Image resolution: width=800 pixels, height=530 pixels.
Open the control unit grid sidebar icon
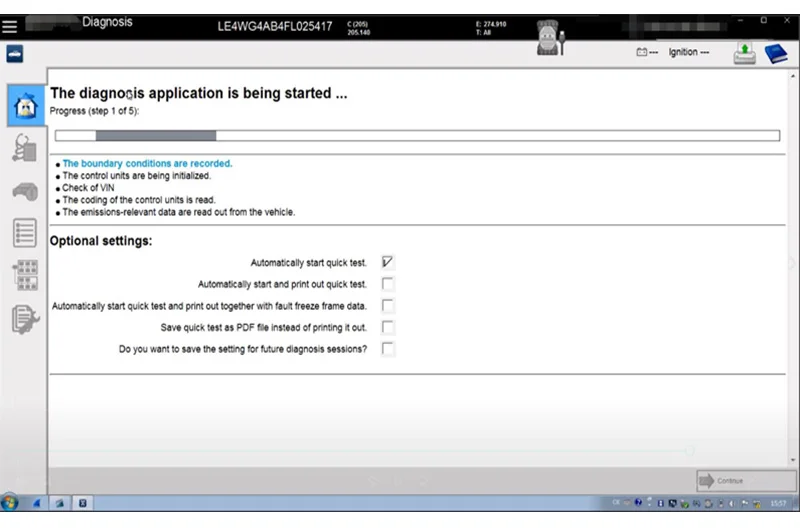tap(25, 275)
